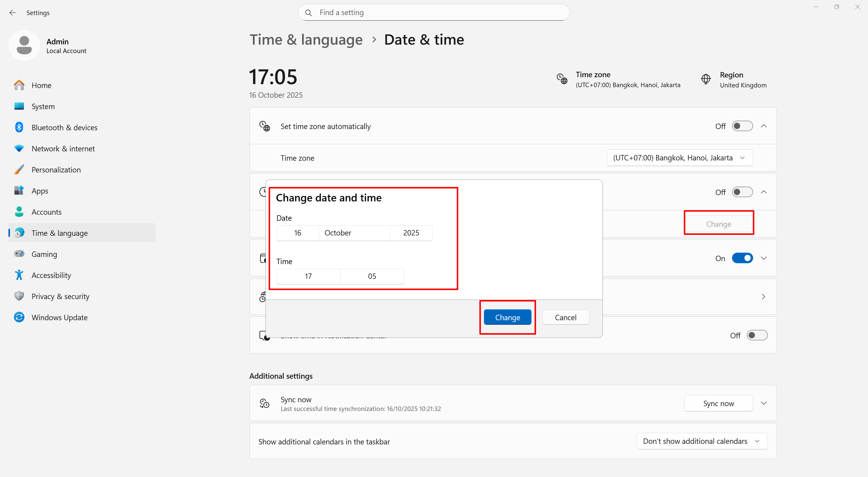Turn off the enabled blue toggle
Viewport: 868px width, 477px height.
pyautogui.click(x=742, y=258)
